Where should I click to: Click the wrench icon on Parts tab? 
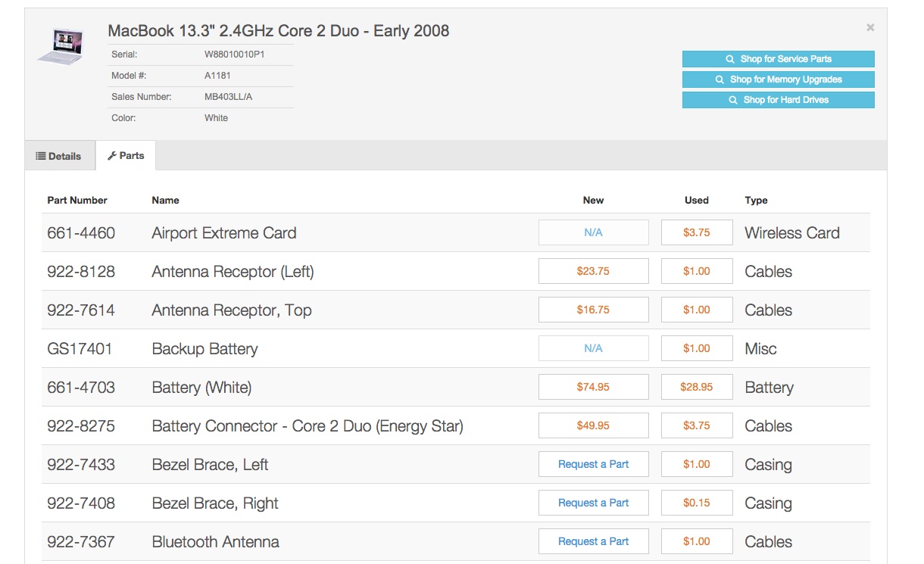pos(112,156)
